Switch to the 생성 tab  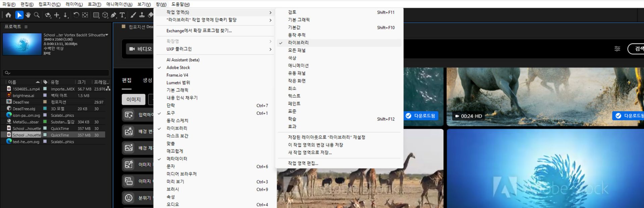(147, 80)
